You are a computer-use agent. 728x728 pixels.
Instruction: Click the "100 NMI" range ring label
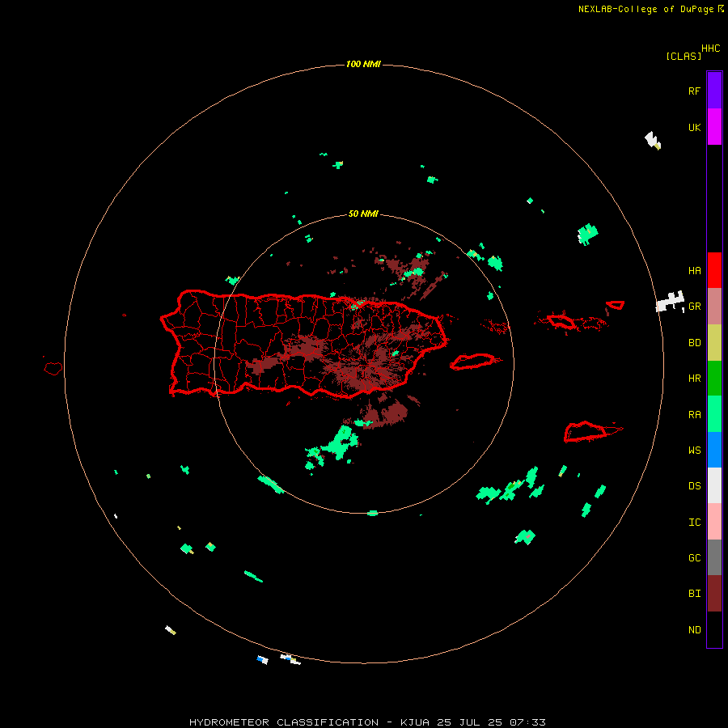coord(363,64)
